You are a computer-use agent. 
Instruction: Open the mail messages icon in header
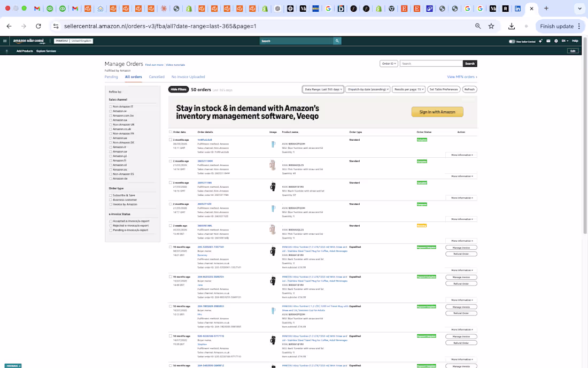pos(548,41)
